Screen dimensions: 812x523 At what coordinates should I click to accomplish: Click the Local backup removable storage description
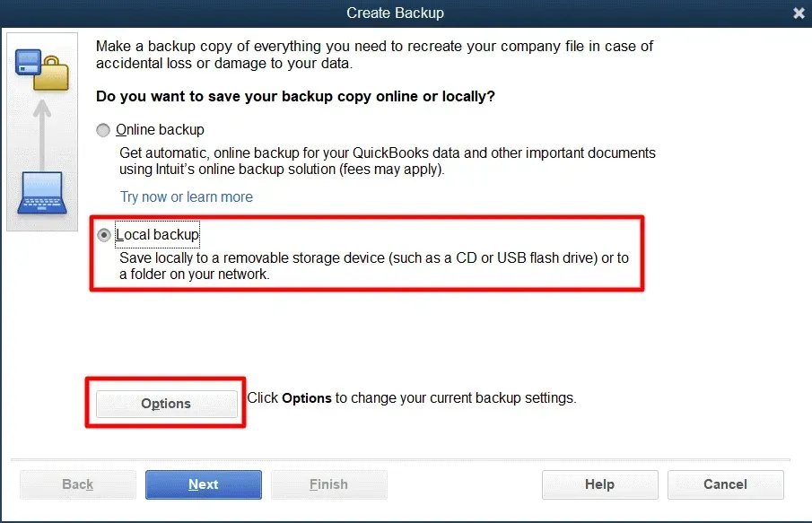pos(372,266)
